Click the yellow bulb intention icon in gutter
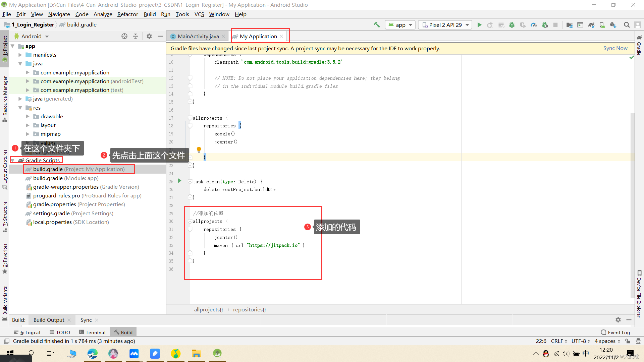 199,149
